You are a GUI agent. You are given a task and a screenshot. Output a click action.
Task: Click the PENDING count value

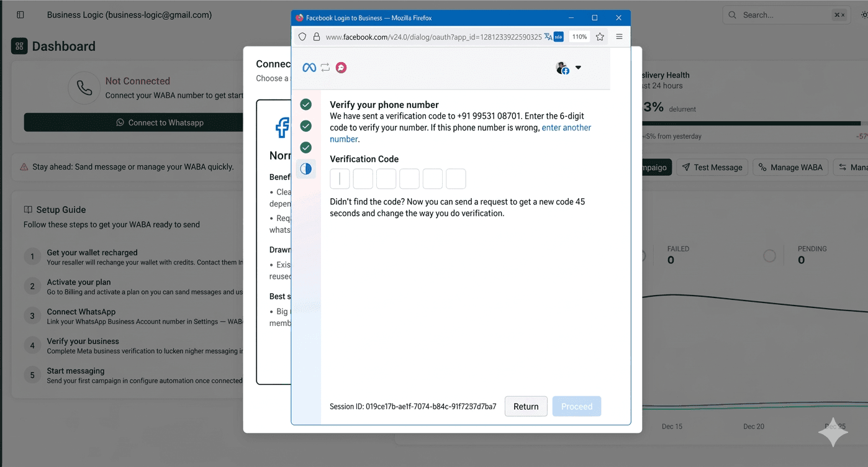click(801, 260)
